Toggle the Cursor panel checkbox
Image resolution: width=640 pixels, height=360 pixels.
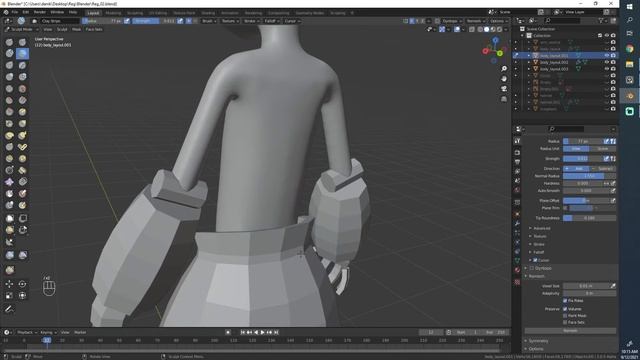pos(535,260)
